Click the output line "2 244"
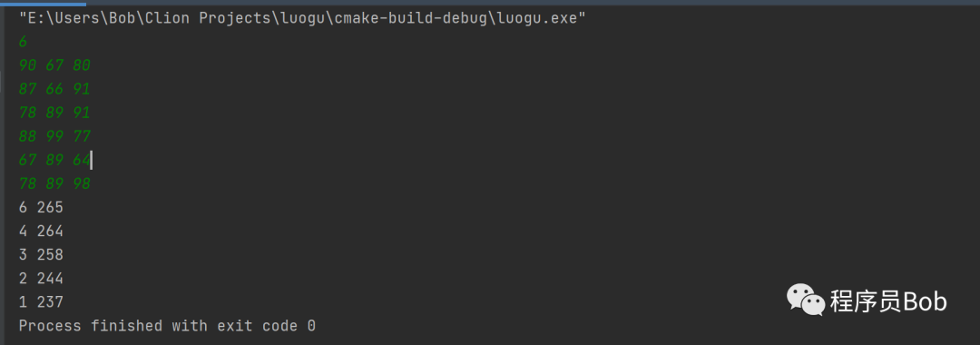The height and width of the screenshot is (345, 980). (x=41, y=279)
